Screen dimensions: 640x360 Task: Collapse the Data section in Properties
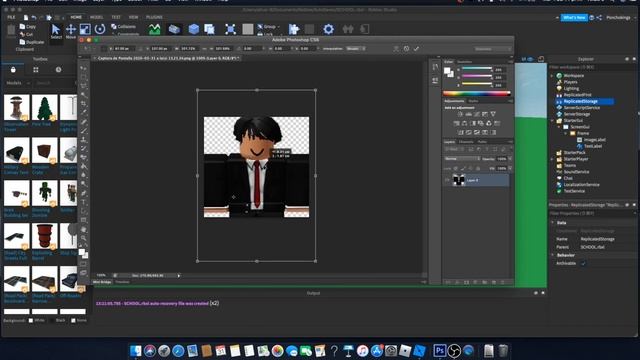pos(553,223)
